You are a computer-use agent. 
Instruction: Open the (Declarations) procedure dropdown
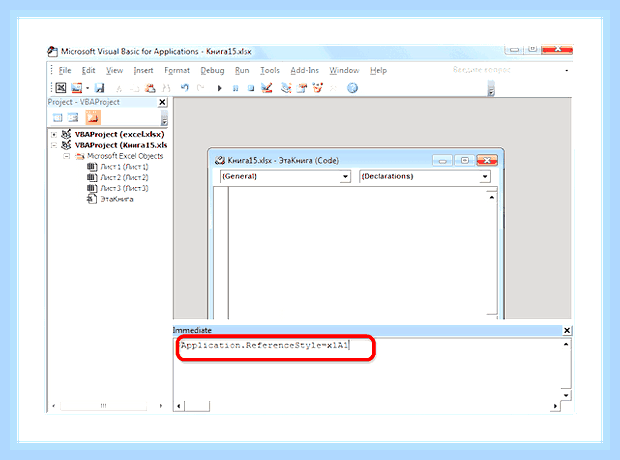[x=485, y=176]
